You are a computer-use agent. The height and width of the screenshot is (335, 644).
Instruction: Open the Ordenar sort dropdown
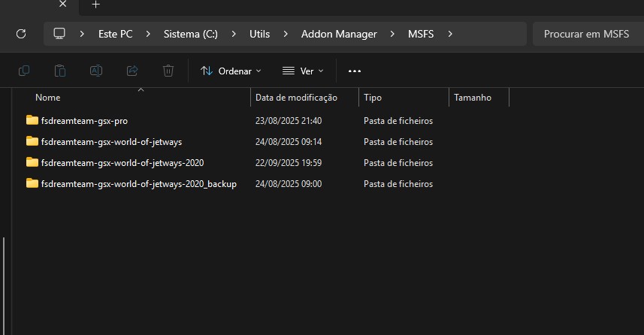(231, 71)
